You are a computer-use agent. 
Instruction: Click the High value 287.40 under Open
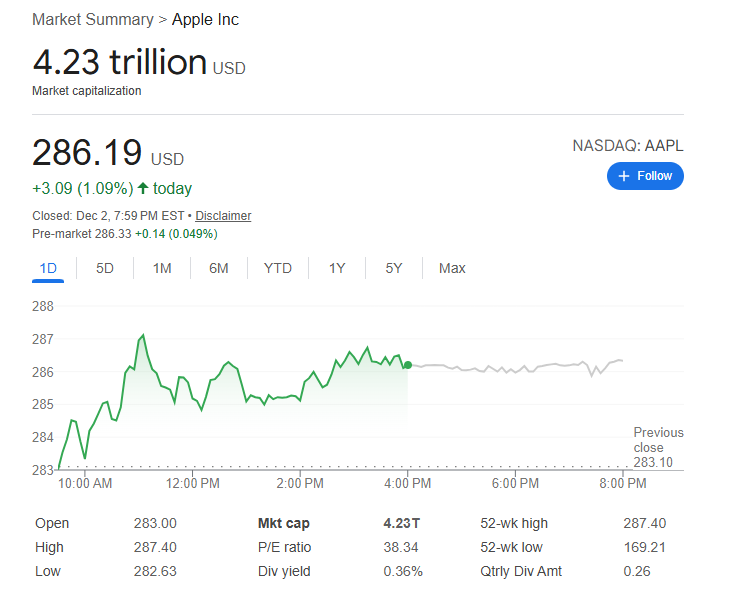click(x=155, y=547)
